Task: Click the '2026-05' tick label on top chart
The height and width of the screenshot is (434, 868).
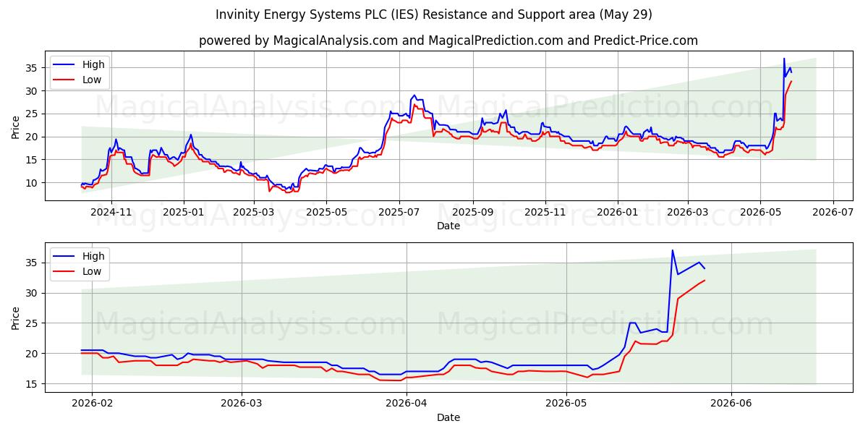Action: [761, 212]
